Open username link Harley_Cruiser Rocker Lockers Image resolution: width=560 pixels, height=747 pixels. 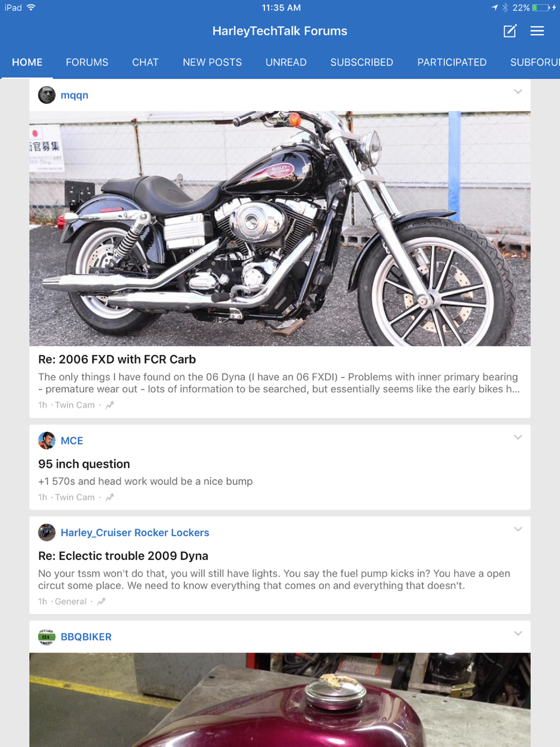pyautogui.click(x=135, y=533)
